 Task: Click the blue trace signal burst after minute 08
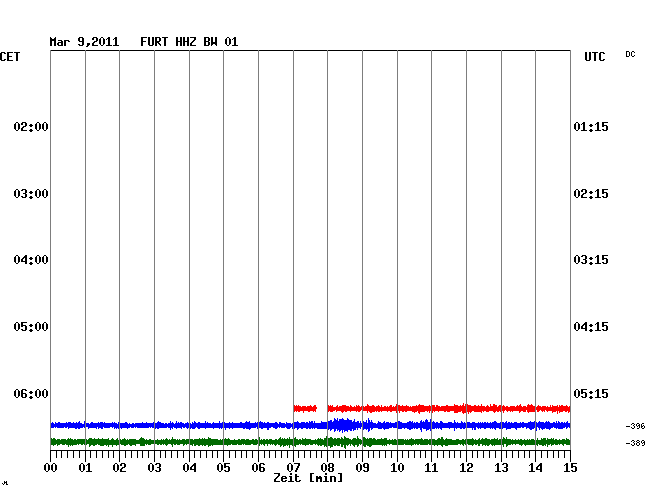(x=343, y=425)
